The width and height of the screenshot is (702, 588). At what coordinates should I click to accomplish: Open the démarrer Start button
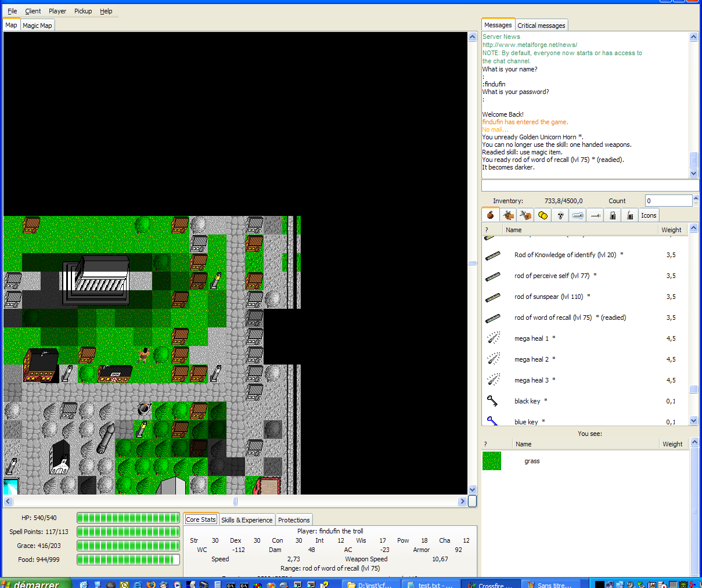pos(35,584)
